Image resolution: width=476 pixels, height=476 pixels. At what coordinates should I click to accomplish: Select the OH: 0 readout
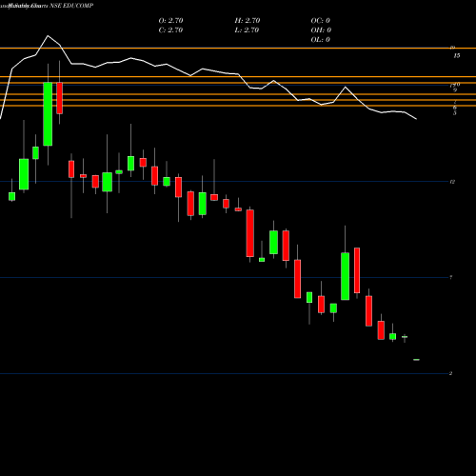tap(321, 30)
